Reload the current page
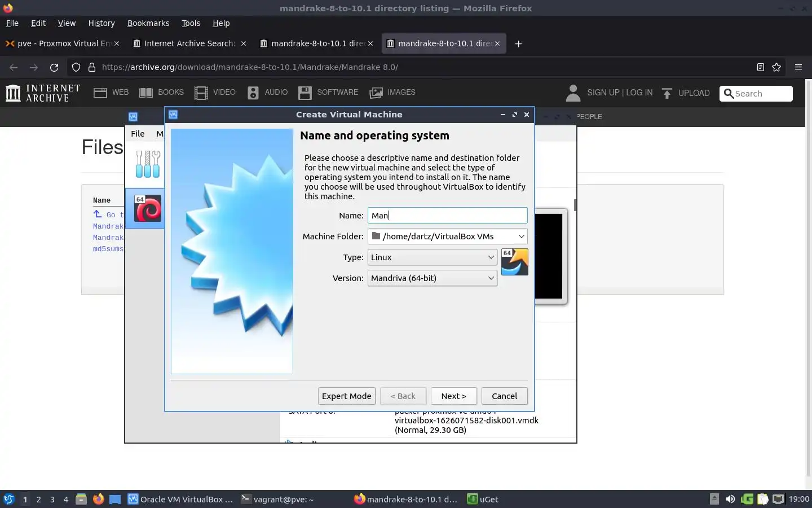812x508 pixels. [54, 67]
